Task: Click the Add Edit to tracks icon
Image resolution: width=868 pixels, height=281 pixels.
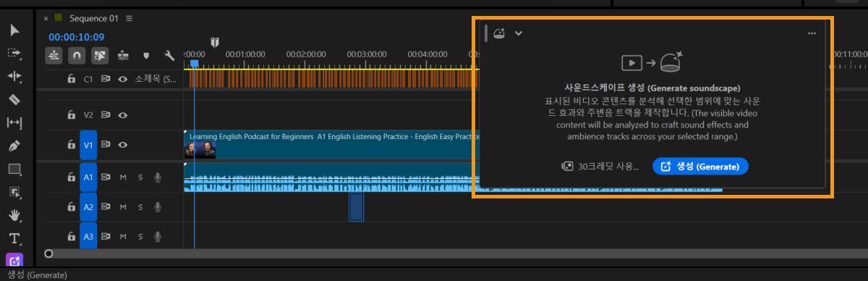Action: 123,55
